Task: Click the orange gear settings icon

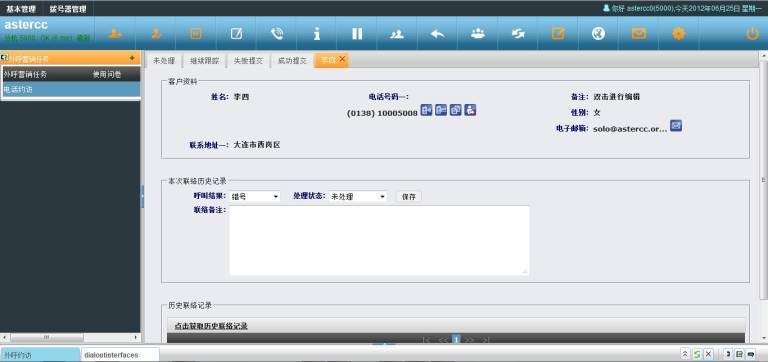Action: tap(678, 33)
